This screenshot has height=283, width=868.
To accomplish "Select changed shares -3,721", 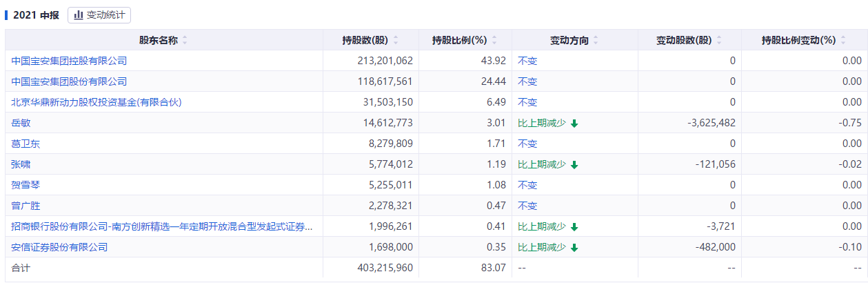I will coord(721,226).
